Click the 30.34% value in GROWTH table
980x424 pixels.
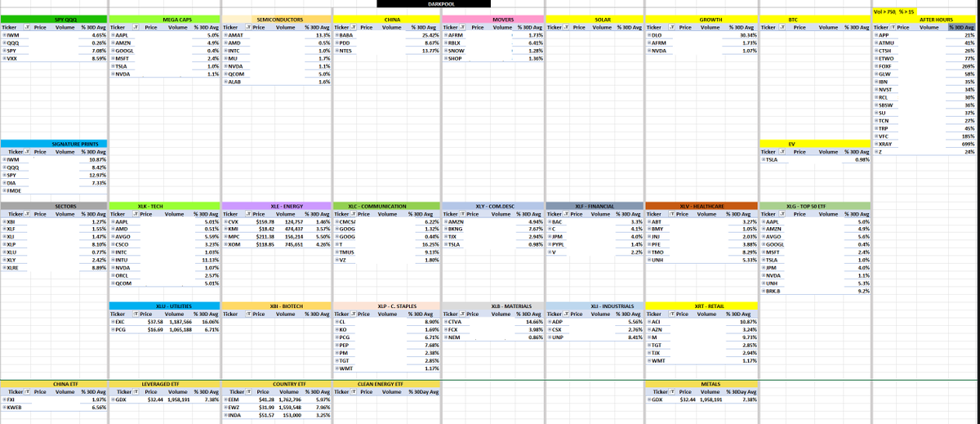coord(747,35)
